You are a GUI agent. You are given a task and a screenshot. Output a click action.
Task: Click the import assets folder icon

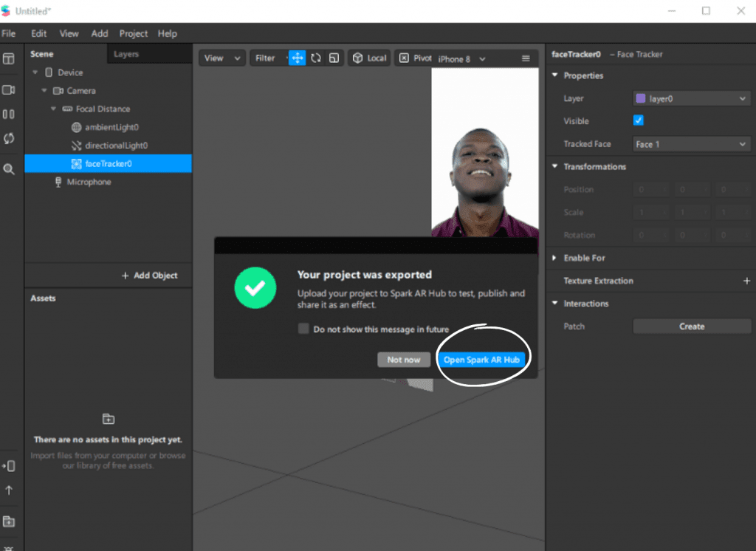pyautogui.click(x=109, y=419)
